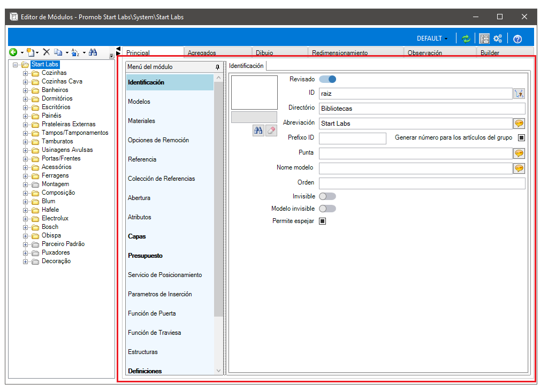Click the eraser icon below image preview
Viewport: 548px width, 392px height.
pos(271,130)
